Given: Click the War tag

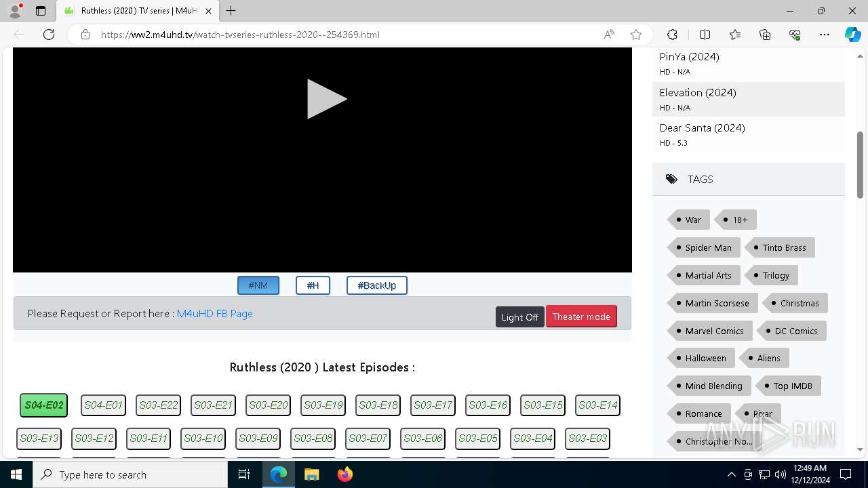Looking at the screenshot, I should coord(689,220).
